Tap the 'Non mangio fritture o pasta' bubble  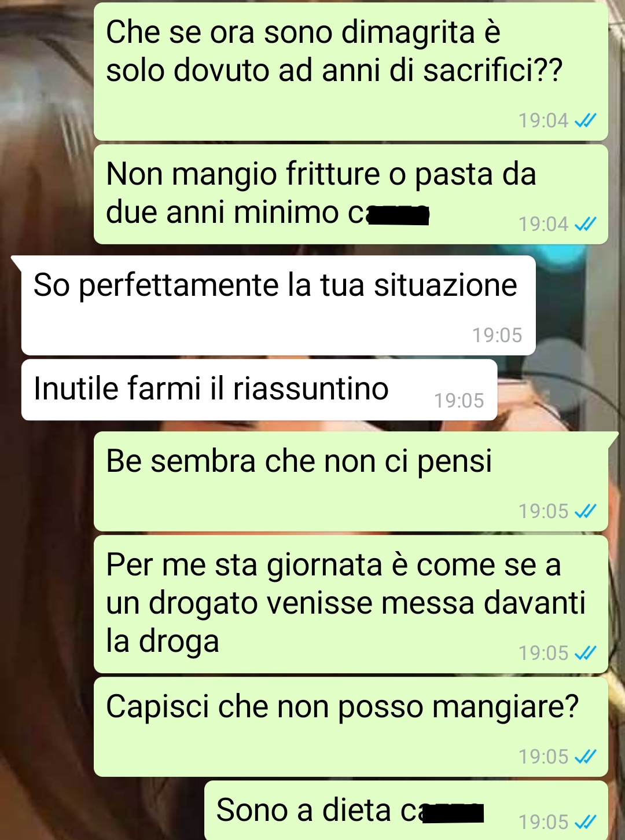pyautogui.click(x=351, y=195)
